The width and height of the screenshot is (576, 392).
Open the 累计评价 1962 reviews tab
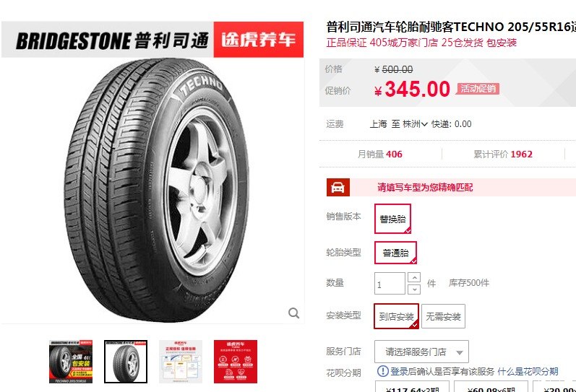click(x=503, y=154)
